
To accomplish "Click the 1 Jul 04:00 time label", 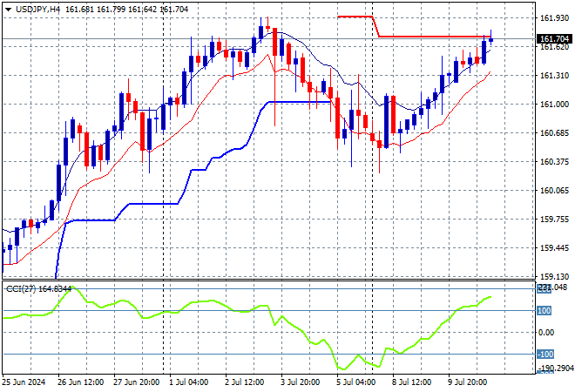I will coord(188,382).
